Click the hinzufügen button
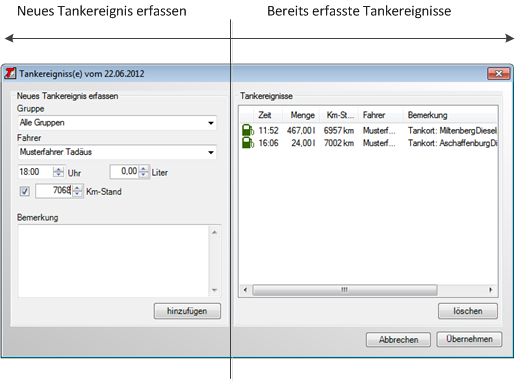Screen dimensions: 515x381 click(187, 311)
